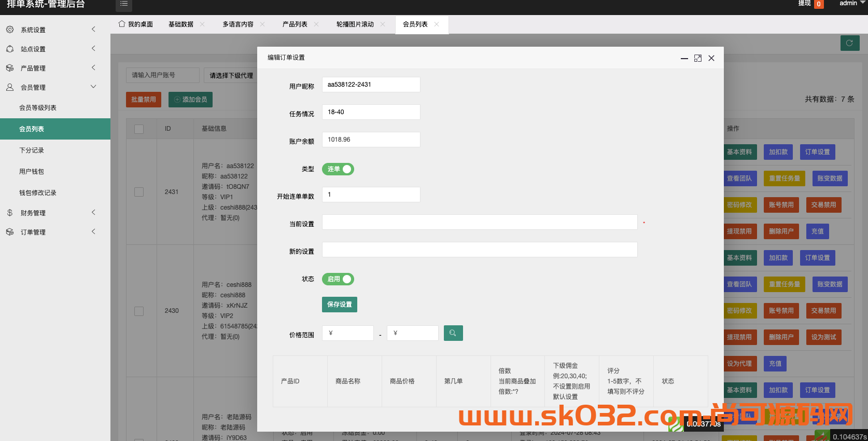Switch to the 多语言内容 tab
The height and width of the screenshot is (441, 868).
(x=238, y=24)
